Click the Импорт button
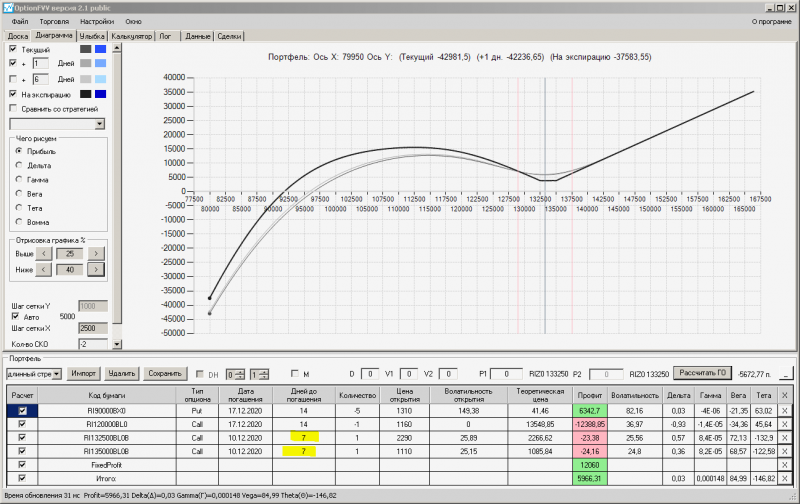The image size is (800, 504). [83, 373]
